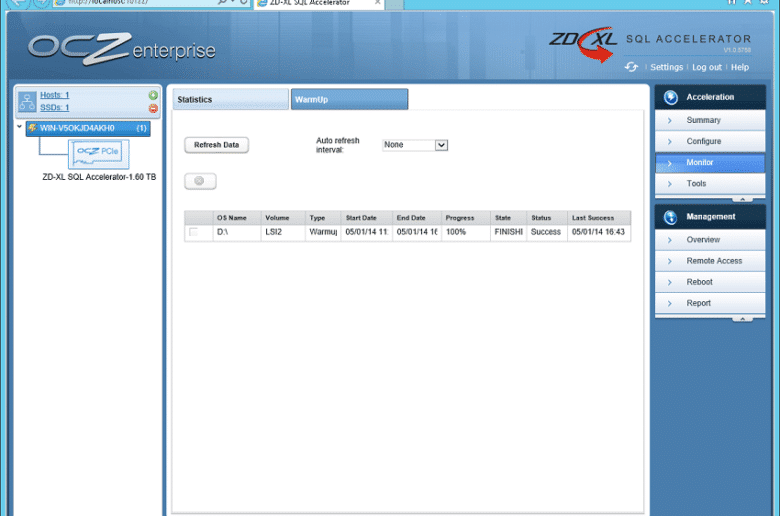780x516 pixels.
Task: Click the network hosts tree icon
Action: (x=27, y=101)
